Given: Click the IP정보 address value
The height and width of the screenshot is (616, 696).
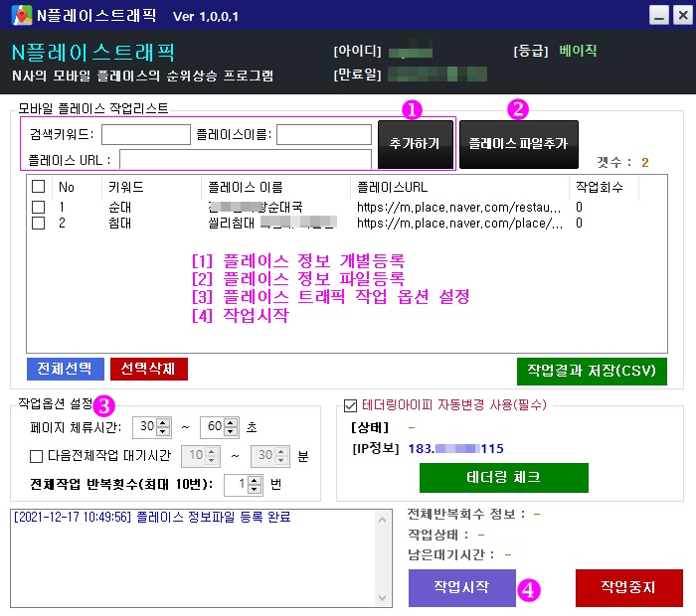Looking at the screenshot, I should coord(455,449).
